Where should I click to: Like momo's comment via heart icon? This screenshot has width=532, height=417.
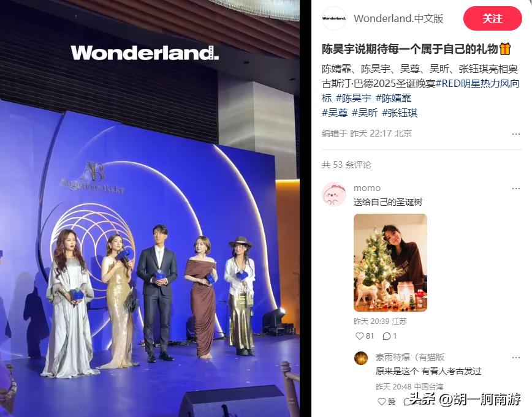(x=359, y=336)
